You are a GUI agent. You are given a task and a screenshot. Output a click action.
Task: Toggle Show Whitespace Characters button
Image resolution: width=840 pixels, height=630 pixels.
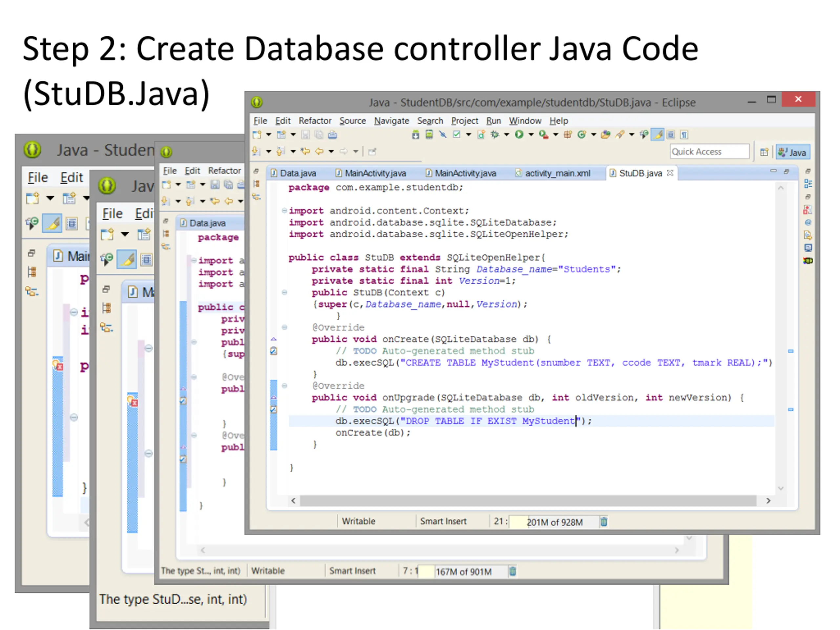(x=684, y=135)
